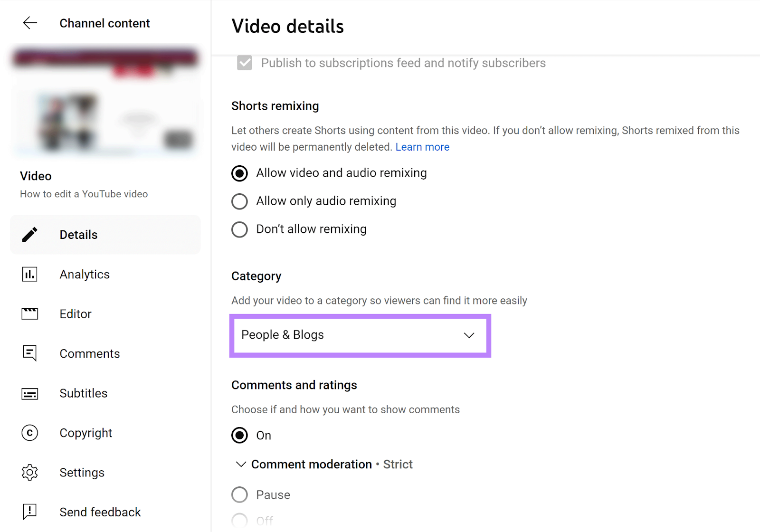Open the People & Blogs category dropdown
Viewport: 760px width, 532px height.
[360, 335]
